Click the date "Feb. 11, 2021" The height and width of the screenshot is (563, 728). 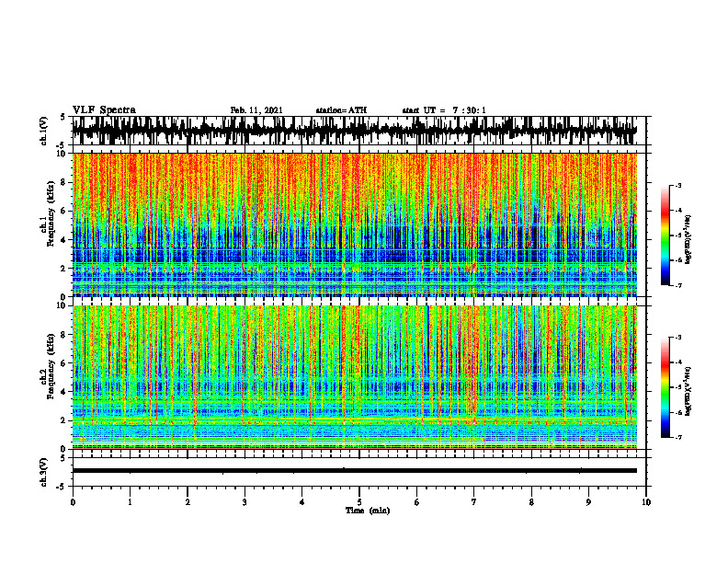(x=256, y=110)
